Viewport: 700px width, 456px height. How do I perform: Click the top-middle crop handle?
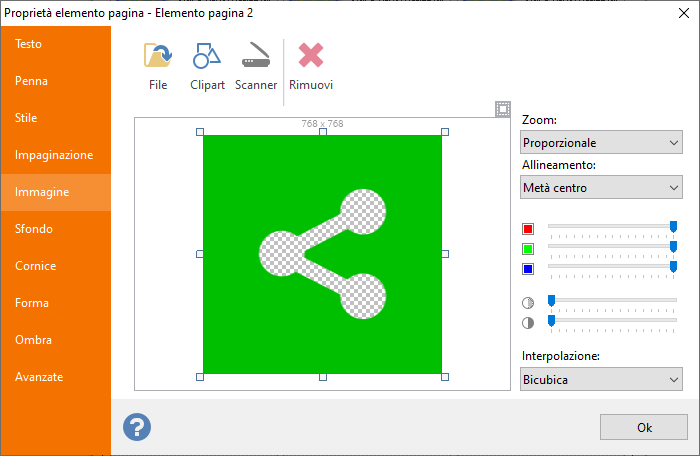[x=323, y=132]
